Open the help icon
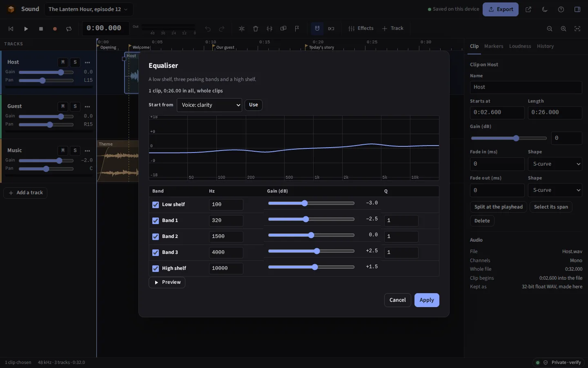Screen dimensions: 588x368 coord(561,9)
